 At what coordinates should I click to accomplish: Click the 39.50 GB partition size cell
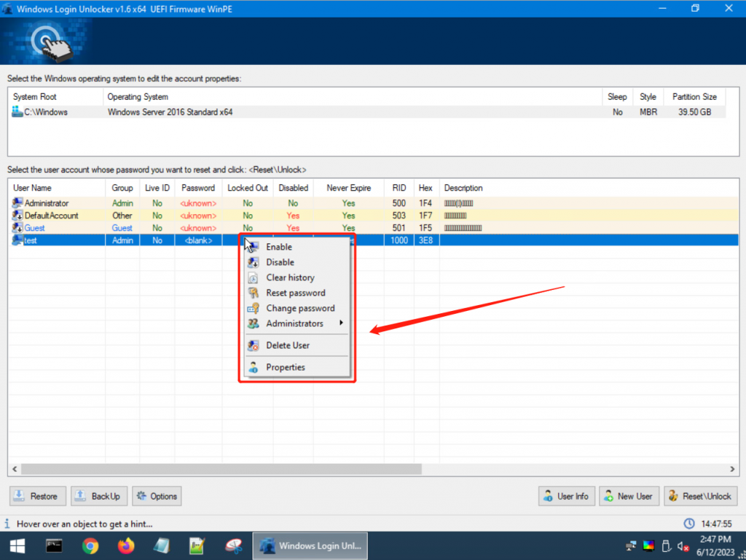pyautogui.click(x=694, y=111)
